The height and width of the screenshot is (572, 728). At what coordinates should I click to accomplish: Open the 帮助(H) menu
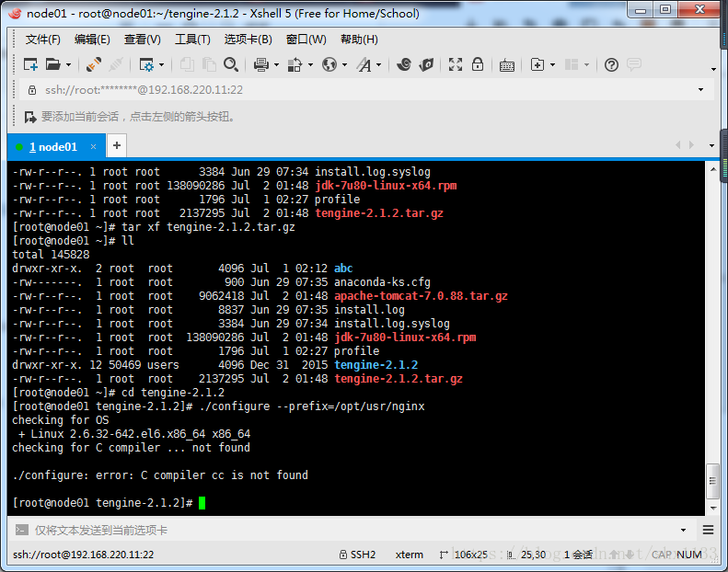pos(359,40)
